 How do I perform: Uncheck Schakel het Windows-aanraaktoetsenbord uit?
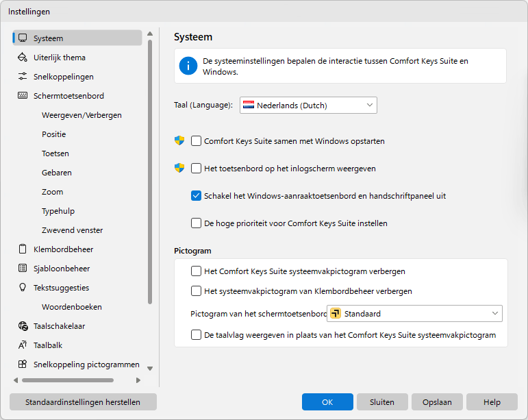pos(196,196)
